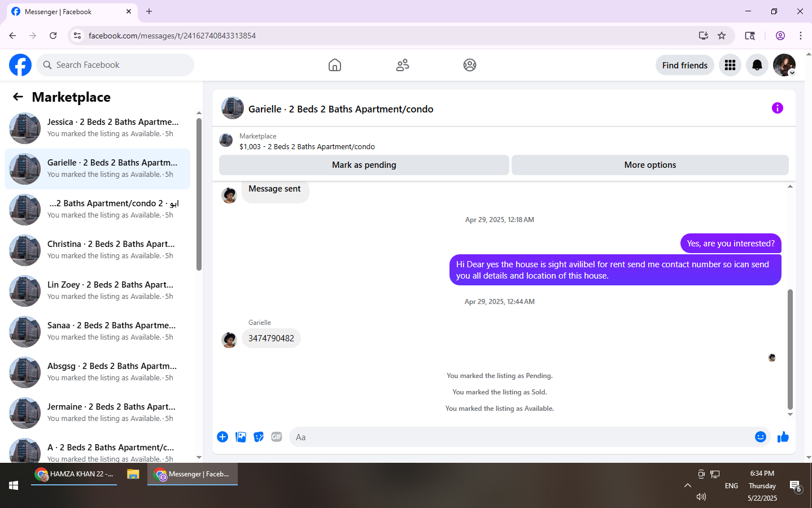Open the emoji picker
The width and height of the screenshot is (812, 508).
tap(761, 437)
